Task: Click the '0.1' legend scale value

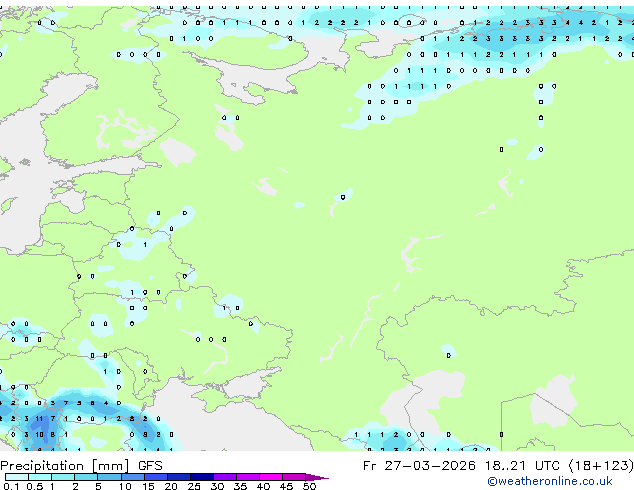Action: [12, 486]
